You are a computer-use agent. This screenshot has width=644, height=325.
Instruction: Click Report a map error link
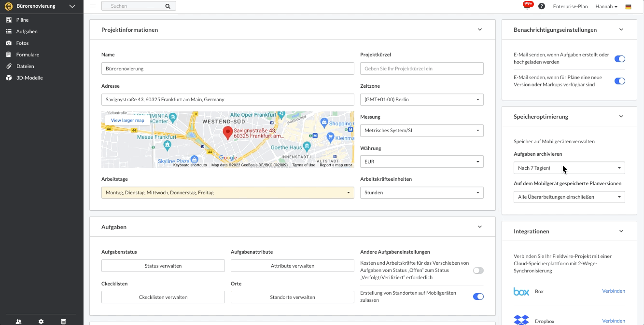[336, 165]
